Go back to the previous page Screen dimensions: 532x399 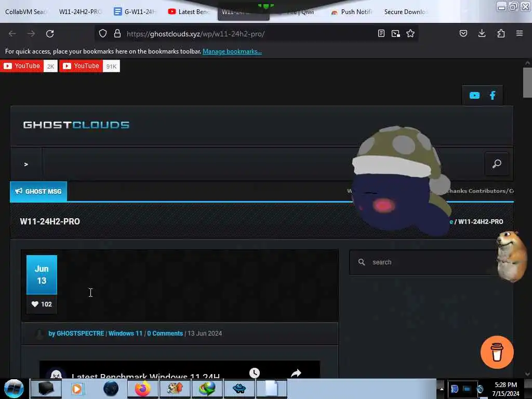(x=12, y=34)
